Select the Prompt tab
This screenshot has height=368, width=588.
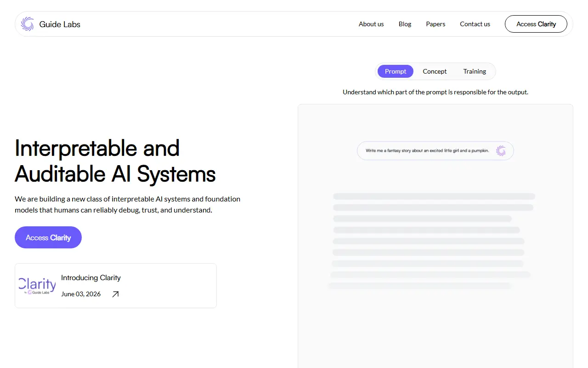(x=396, y=71)
